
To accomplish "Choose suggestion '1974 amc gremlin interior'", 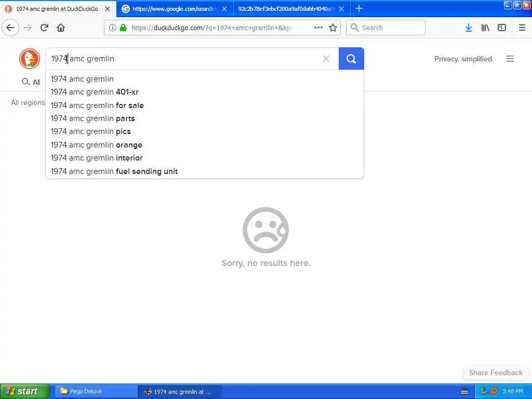I will [205, 158].
